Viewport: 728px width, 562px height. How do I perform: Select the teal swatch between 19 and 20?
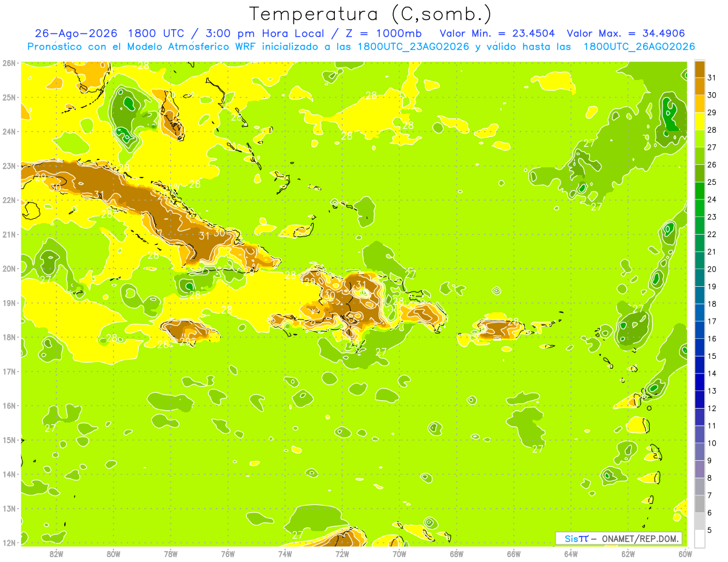[x=699, y=278]
